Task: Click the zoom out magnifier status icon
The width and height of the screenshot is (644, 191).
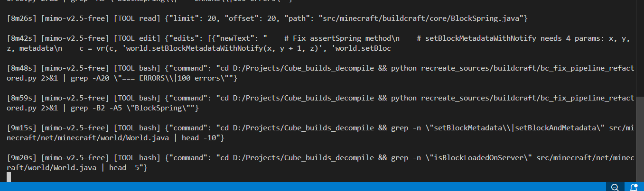Action: (615, 187)
